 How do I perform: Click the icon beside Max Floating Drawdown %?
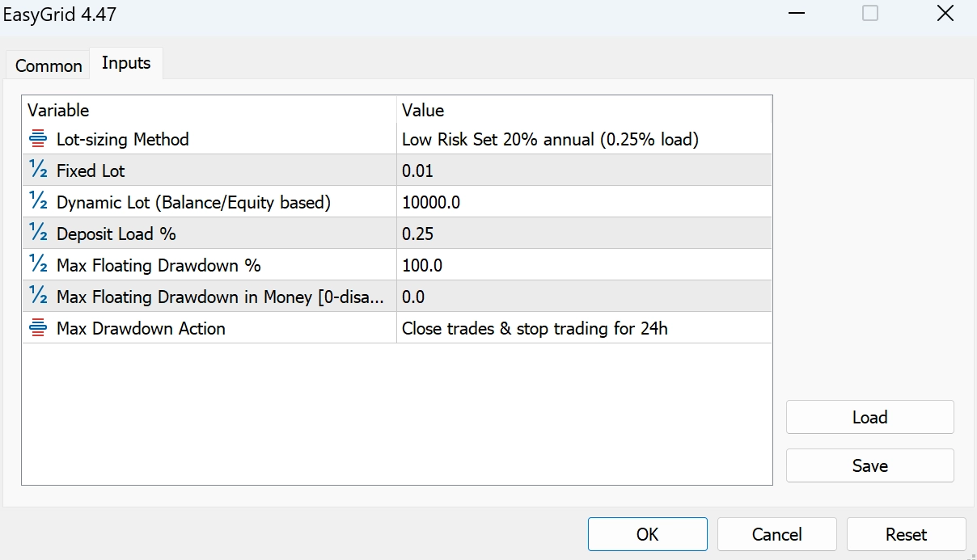pyautogui.click(x=38, y=265)
